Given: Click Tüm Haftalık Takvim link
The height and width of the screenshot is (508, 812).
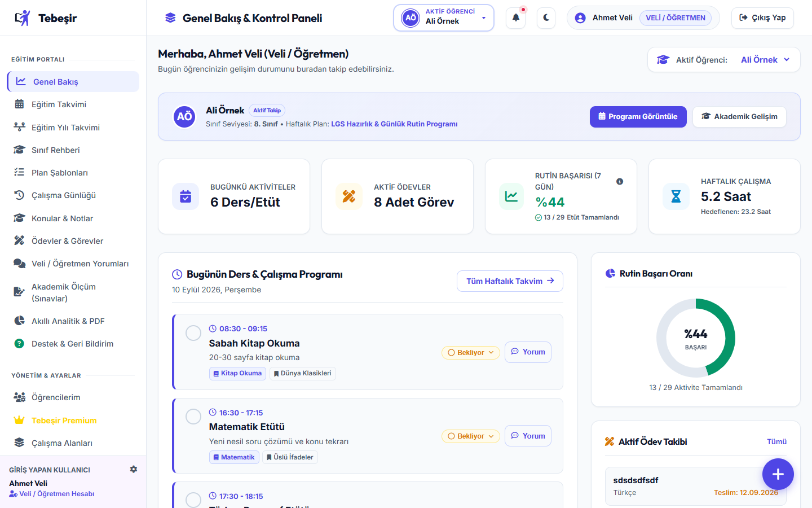Looking at the screenshot, I should (x=510, y=281).
